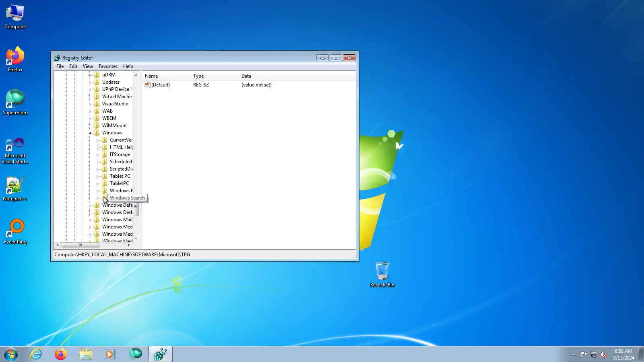Open the Help menu
644x362 pixels.
128,66
